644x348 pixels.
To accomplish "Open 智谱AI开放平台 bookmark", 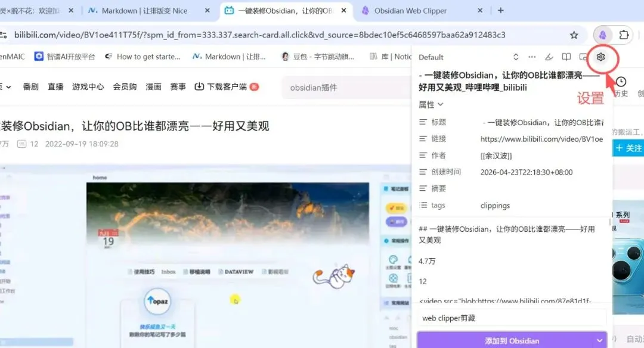I will point(64,57).
